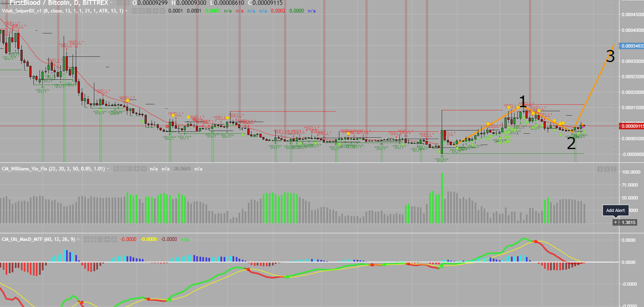Open format settings for Vdub_SniperBX_v1
This screenshot has height=307, width=644.
[x=141, y=11]
